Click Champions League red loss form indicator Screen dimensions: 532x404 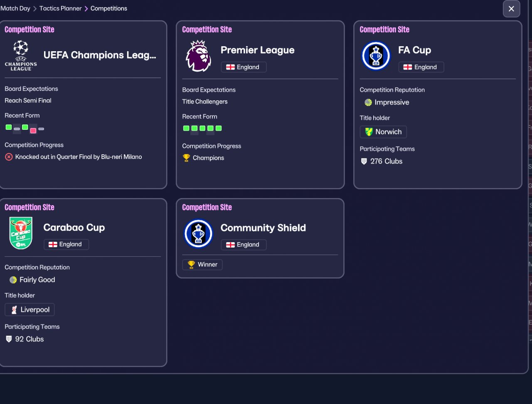point(33,131)
